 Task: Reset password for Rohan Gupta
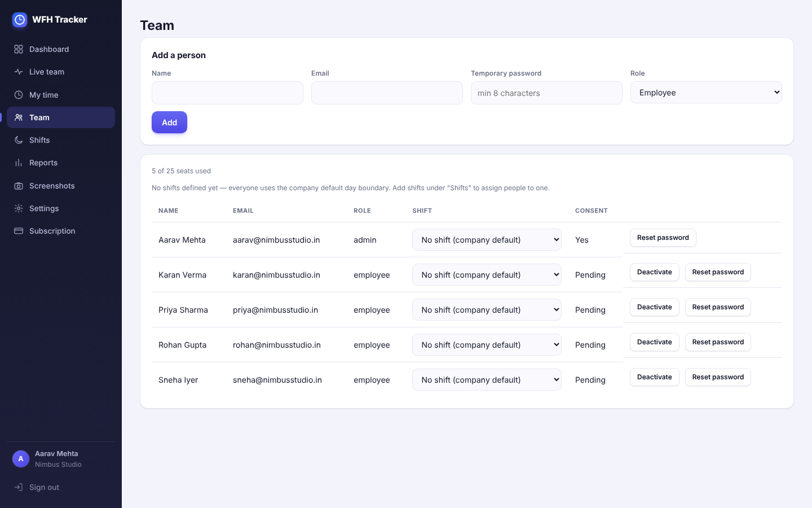[x=718, y=342]
